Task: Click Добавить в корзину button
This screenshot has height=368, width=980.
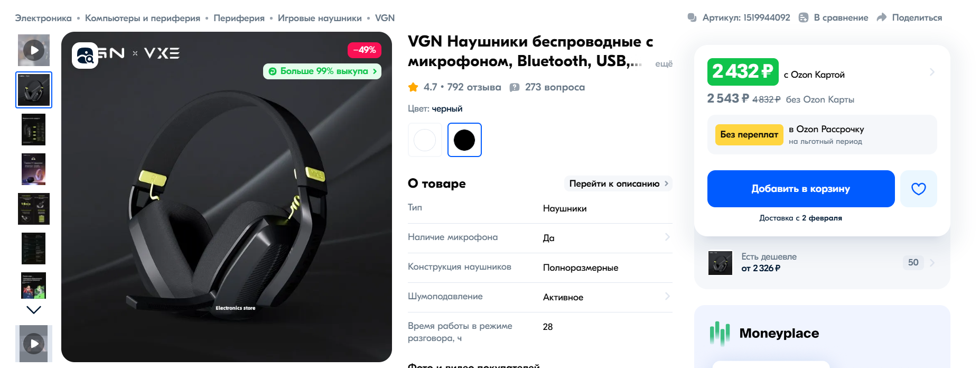Action: (801, 189)
